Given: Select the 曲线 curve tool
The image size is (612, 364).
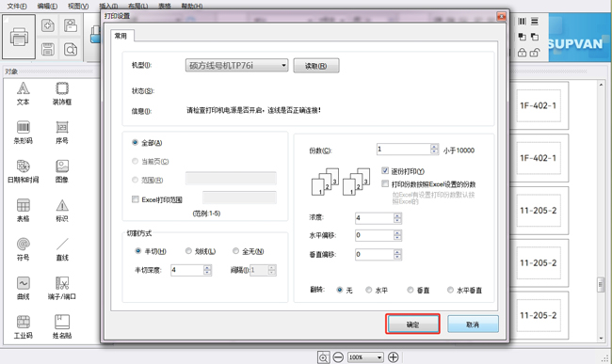Looking at the screenshot, I should (x=23, y=289).
